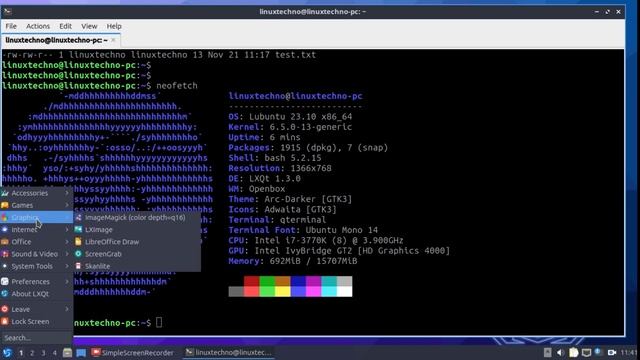Expand the Internet menu category
Viewport: 640px width, 360px height.
click(36, 230)
